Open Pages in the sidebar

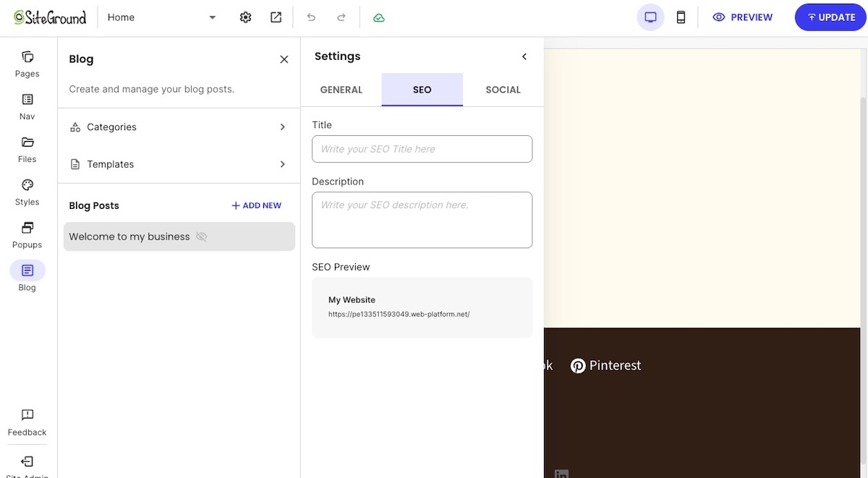(x=27, y=64)
